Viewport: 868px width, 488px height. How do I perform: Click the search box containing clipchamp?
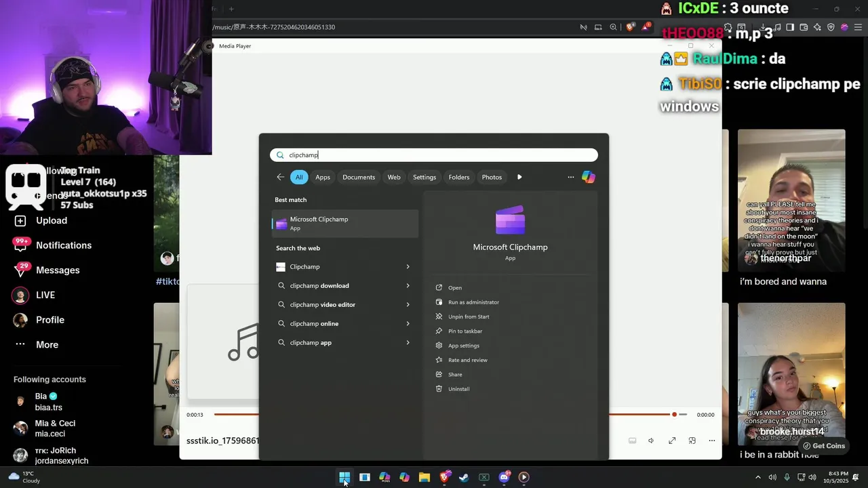[x=434, y=155]
